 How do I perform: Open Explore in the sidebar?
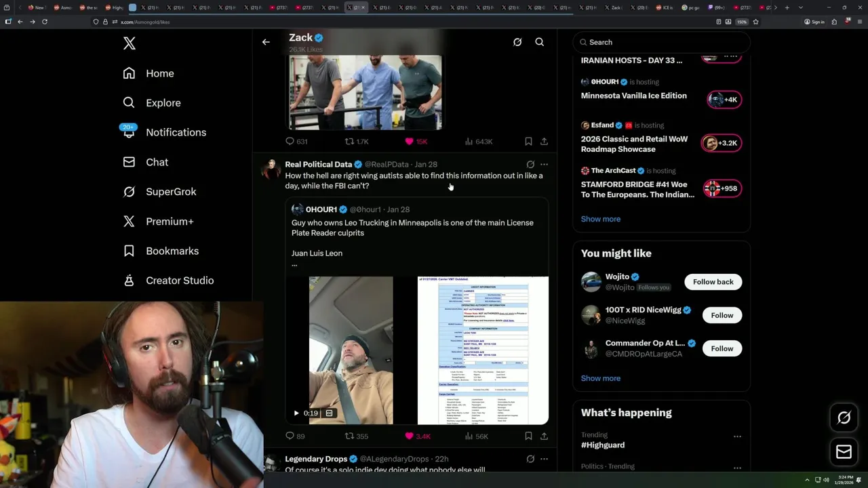152,103
